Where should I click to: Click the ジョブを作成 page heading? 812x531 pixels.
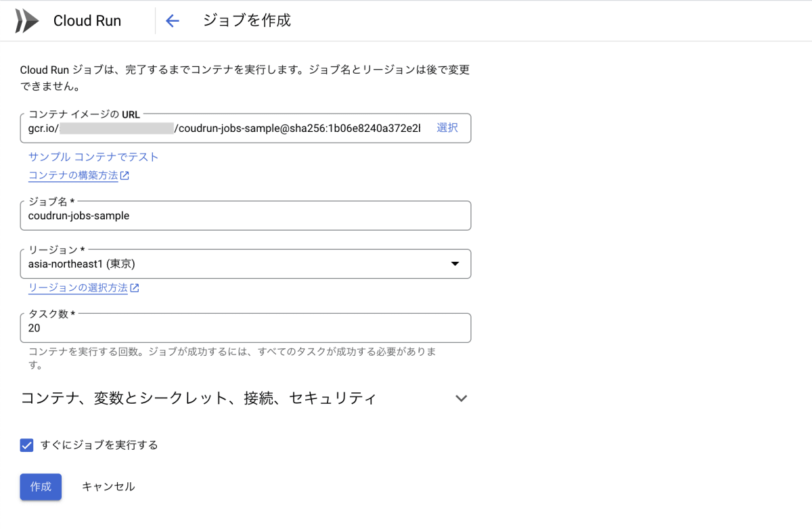click(247, 20)
